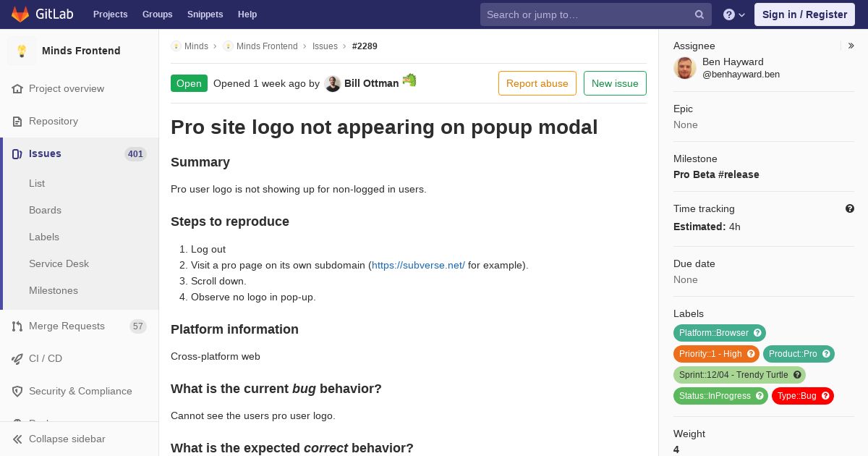Click the Issues count badge 401

(x=135, y=153)
